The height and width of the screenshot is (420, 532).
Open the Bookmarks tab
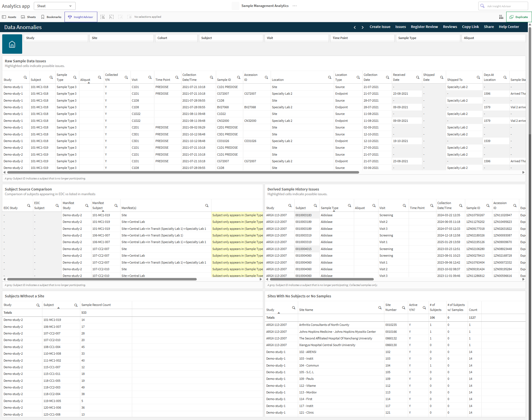[x=51, y=17]
